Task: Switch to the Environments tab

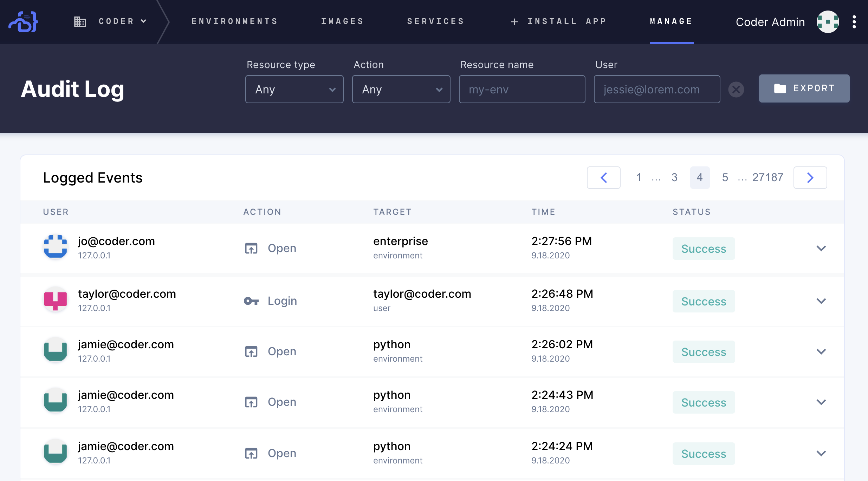Action: click(x=234, y=21)
